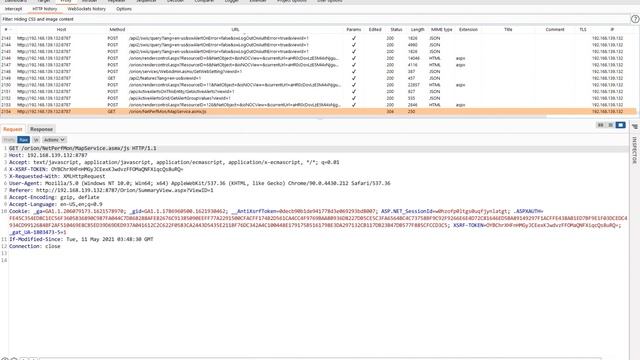Open the filter bar hiding CSS and image content
The image size is (640, 360).
pos(314,19)
